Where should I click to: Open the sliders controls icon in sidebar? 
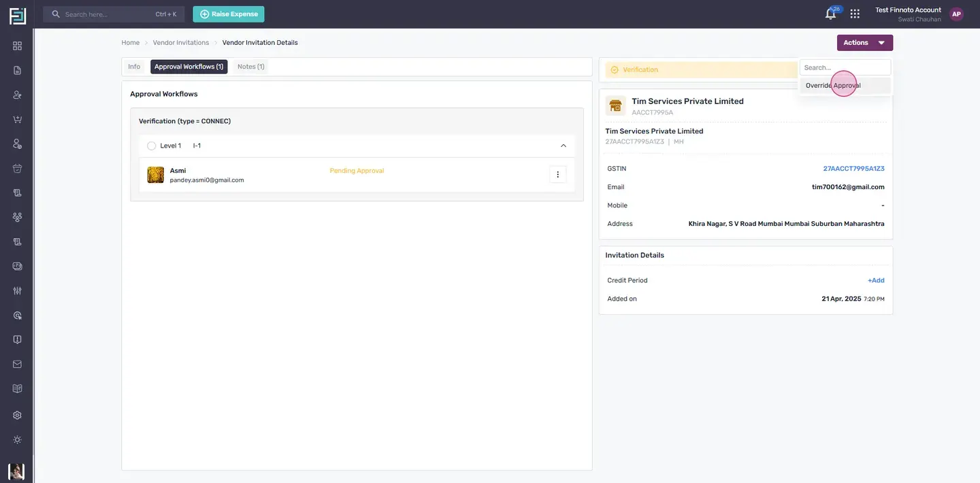point(17,290)
